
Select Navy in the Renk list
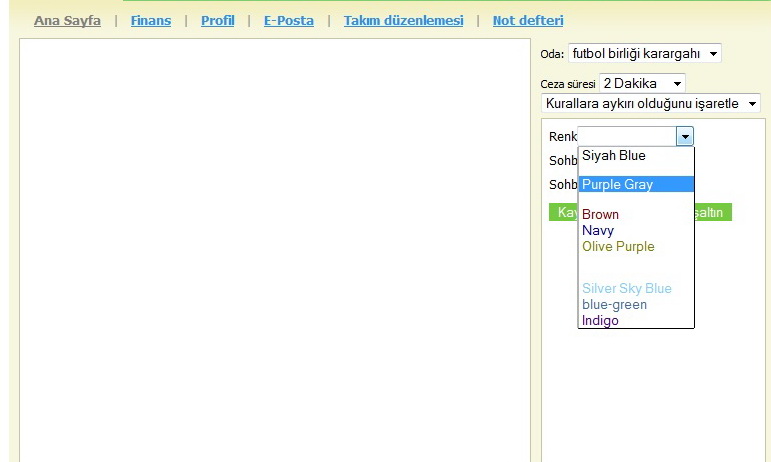coord(598,230)
